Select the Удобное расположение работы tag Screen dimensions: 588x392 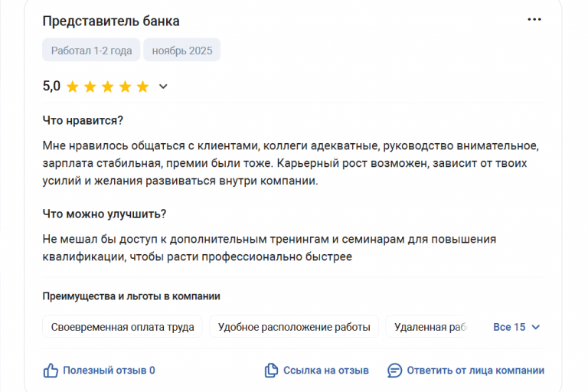(294, 327)
